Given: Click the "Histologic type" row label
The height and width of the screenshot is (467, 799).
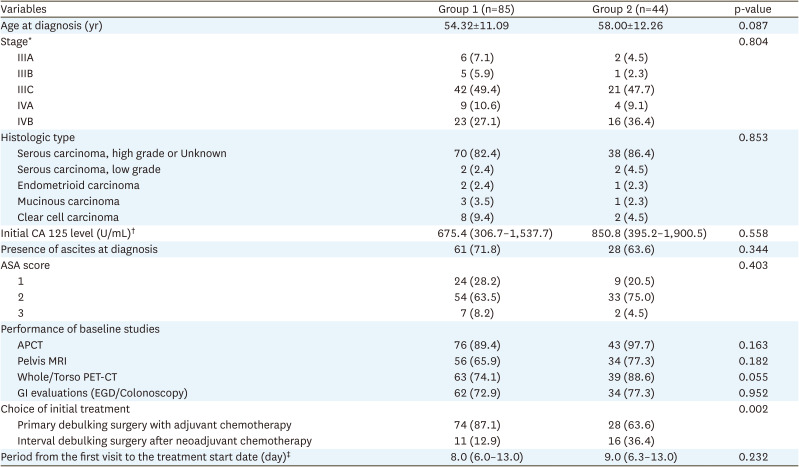Looking at the screenshot, I should [38, 138].
